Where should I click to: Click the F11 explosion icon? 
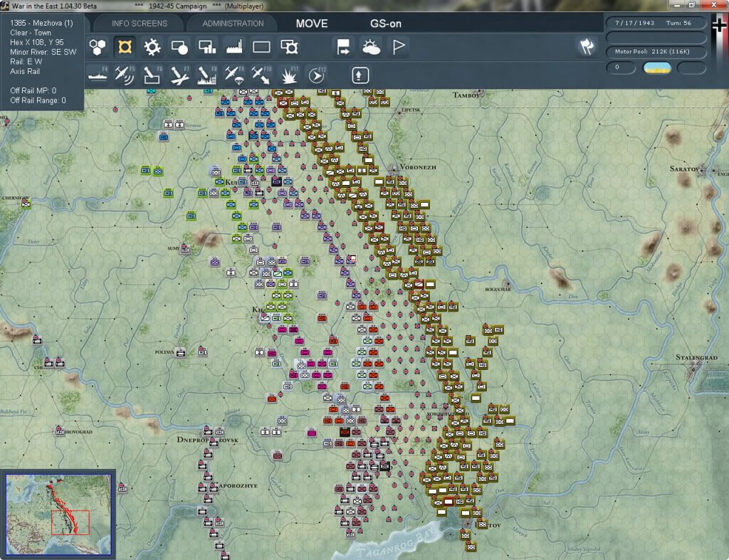point(289,75)
